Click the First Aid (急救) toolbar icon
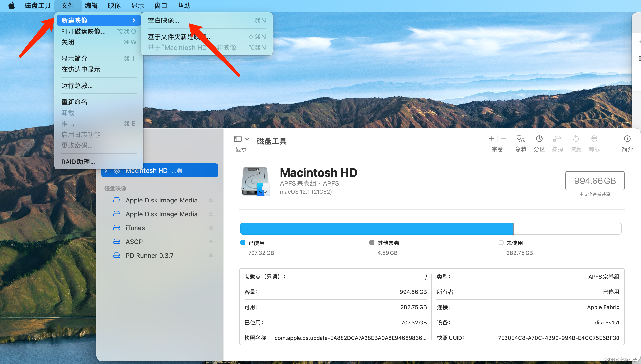 (x=521, y=139)
